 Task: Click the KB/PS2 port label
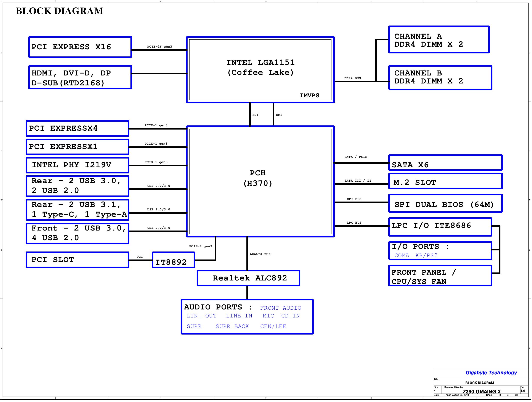coord(426,255)
